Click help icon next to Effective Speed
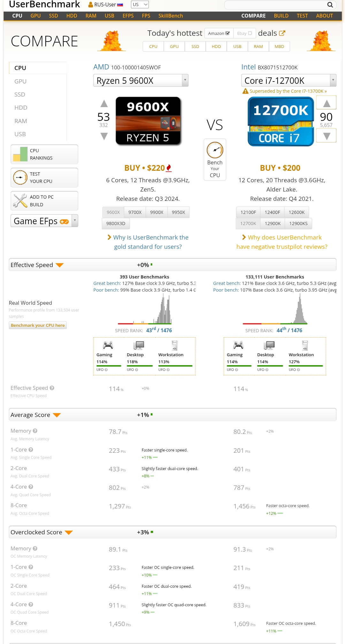Viewport: 345px width, 644px height. click(x=52, y=388)
